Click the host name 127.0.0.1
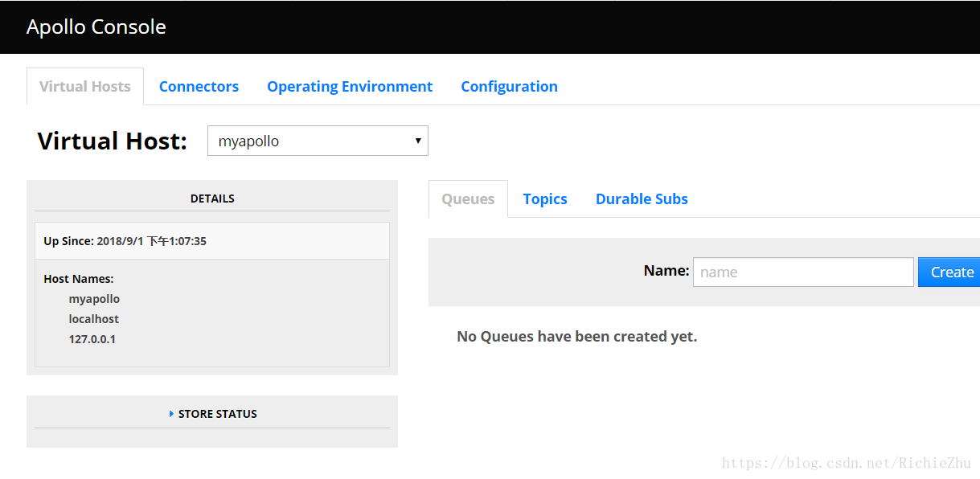 92,339
